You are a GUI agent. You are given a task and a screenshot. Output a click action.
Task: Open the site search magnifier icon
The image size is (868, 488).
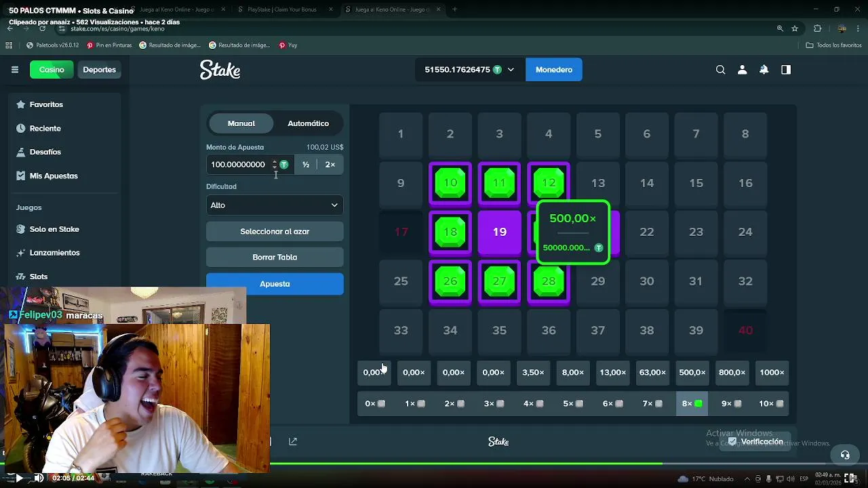tap(721, 70)
